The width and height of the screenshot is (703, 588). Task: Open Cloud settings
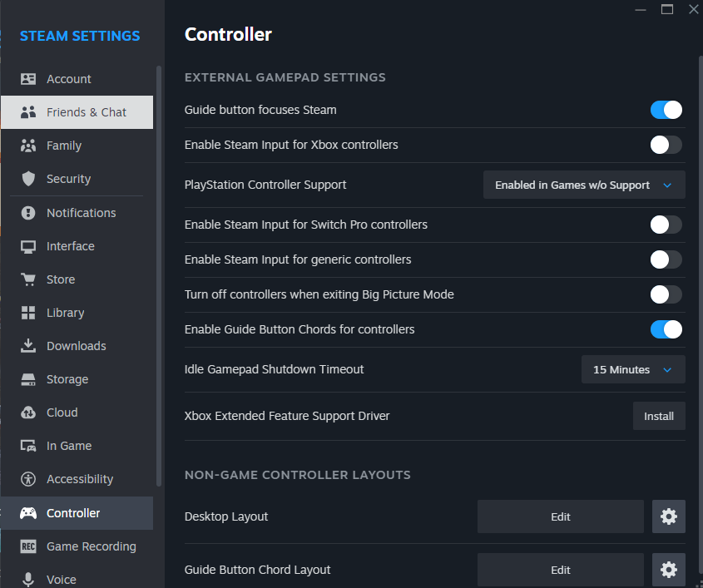pos(77,413)
